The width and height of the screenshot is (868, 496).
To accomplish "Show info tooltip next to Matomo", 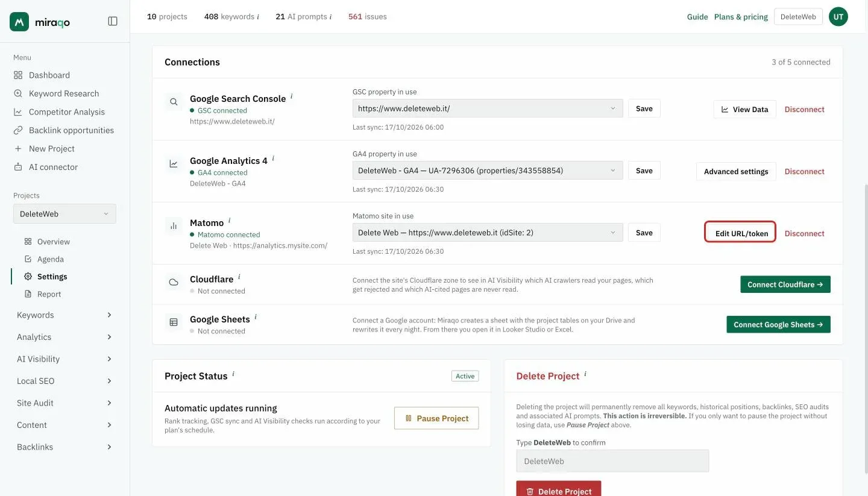I will [x=230, y=221].
